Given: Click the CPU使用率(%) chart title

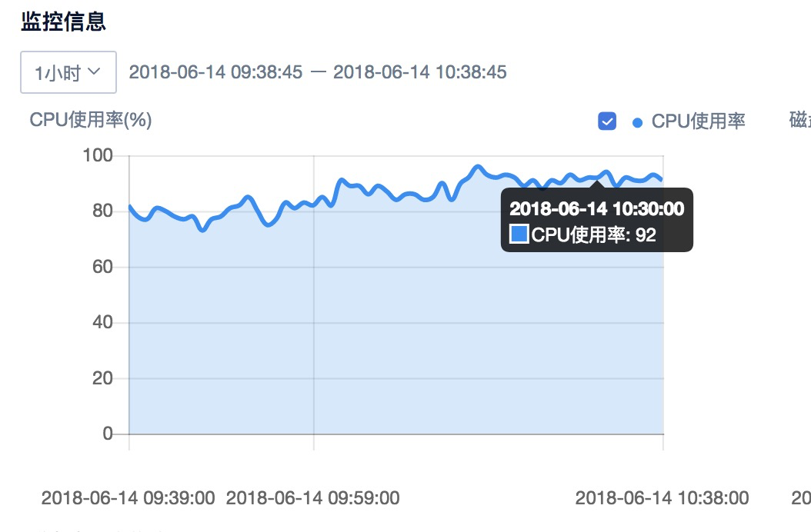Looking at the screenshot, I should point(91,120).
